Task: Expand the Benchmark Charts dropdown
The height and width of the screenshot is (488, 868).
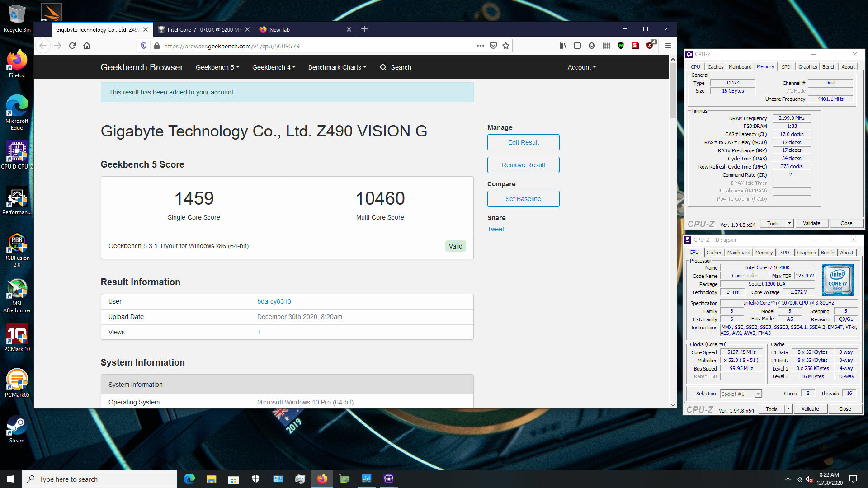Action: click(337, 67)
